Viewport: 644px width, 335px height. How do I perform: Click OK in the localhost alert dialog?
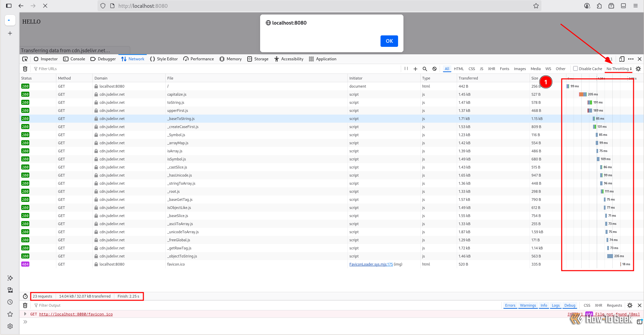(389, 41)
